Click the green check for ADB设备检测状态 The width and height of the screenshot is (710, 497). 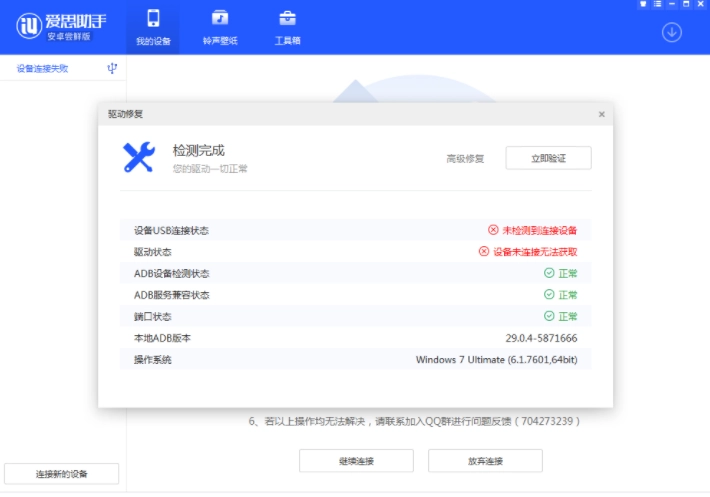(549, 273)
